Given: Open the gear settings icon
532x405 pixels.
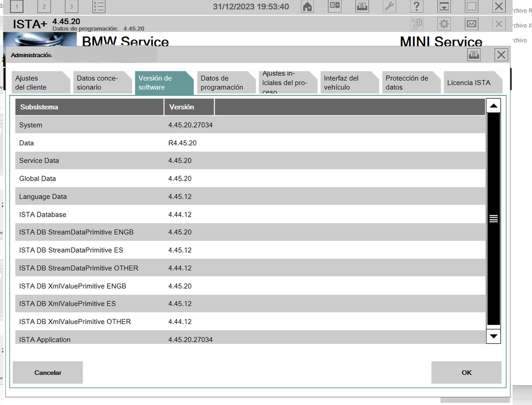Looking at the screenshot, I should pyautogui.click(x=444, y=24).
